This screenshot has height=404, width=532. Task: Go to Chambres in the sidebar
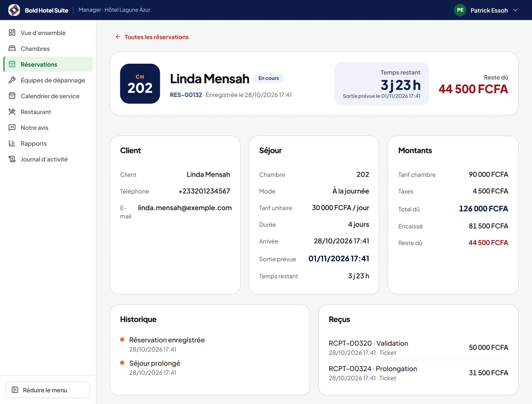tap(48, 49)
